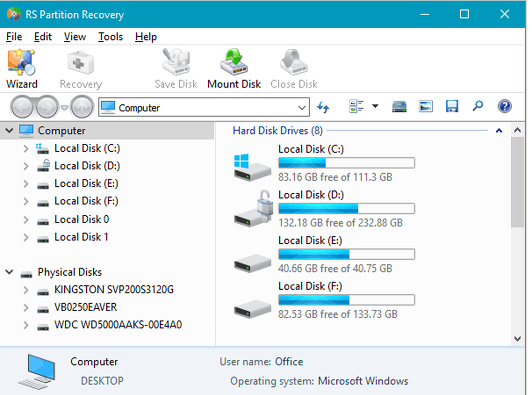Expand Local Disk 1 in tree
532x395 pixels.
(x=26, y=237)
